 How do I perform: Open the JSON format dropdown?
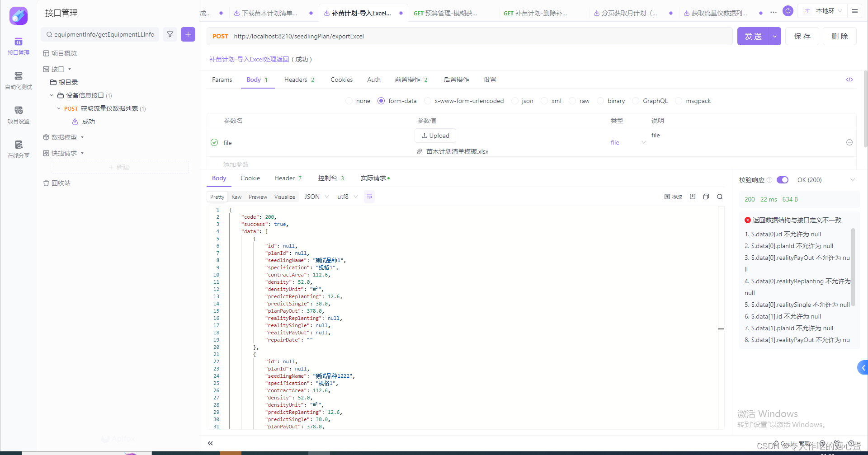[x=316, y=197]
